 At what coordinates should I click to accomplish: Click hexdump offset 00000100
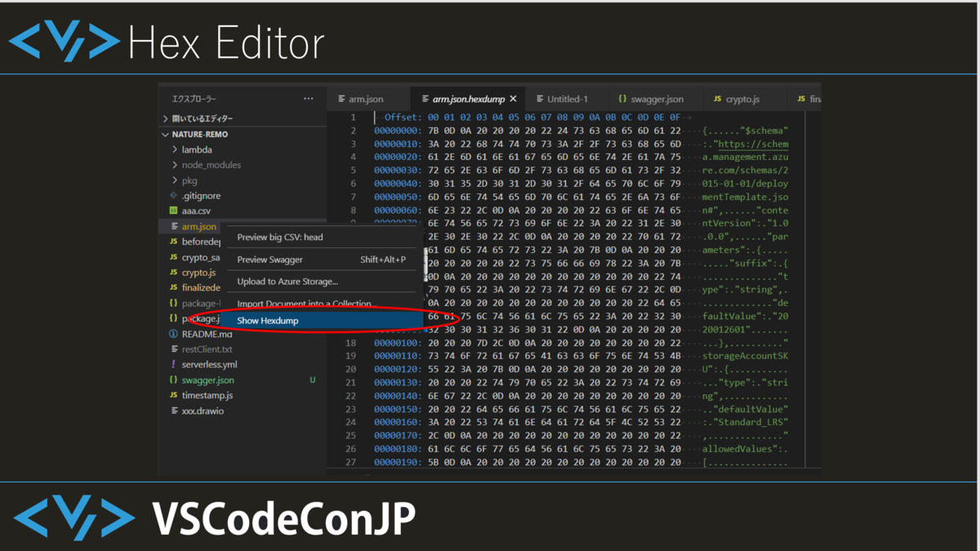point(399,343)
